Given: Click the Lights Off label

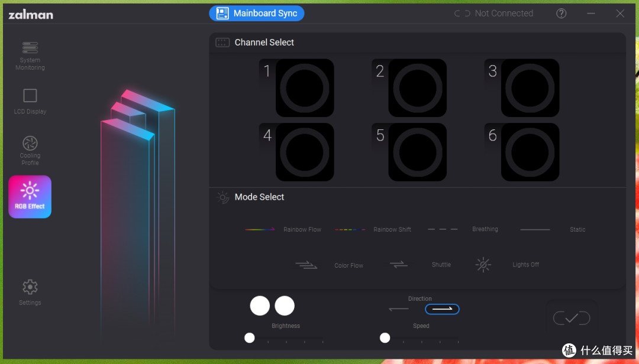Looking at the screenshot, I should 526,265.
